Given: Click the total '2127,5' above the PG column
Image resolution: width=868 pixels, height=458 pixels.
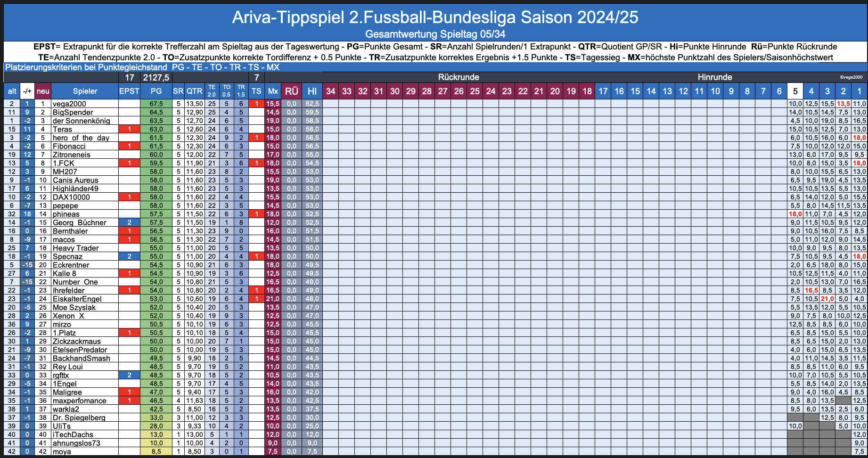Looking at the screenshot, I should [156, 78].
